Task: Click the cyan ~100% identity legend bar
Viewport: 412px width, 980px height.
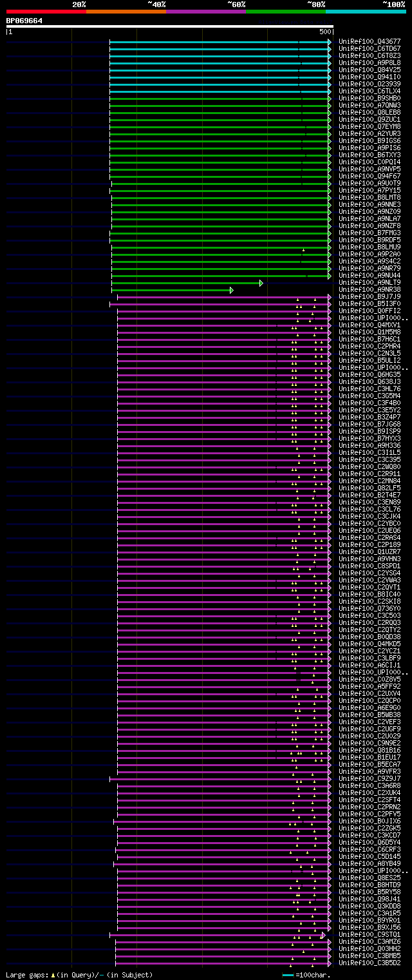Action: click(366, 12)
